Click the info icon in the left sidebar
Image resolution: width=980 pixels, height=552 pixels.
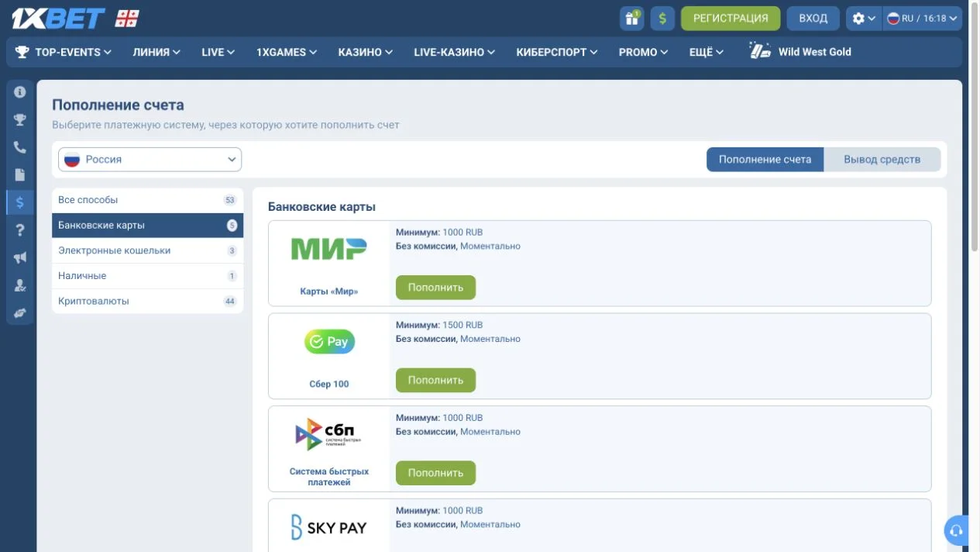coord(20,91)
